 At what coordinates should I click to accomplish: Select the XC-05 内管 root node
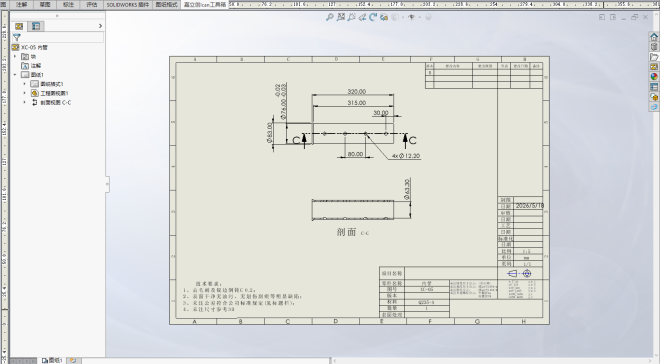30,48
